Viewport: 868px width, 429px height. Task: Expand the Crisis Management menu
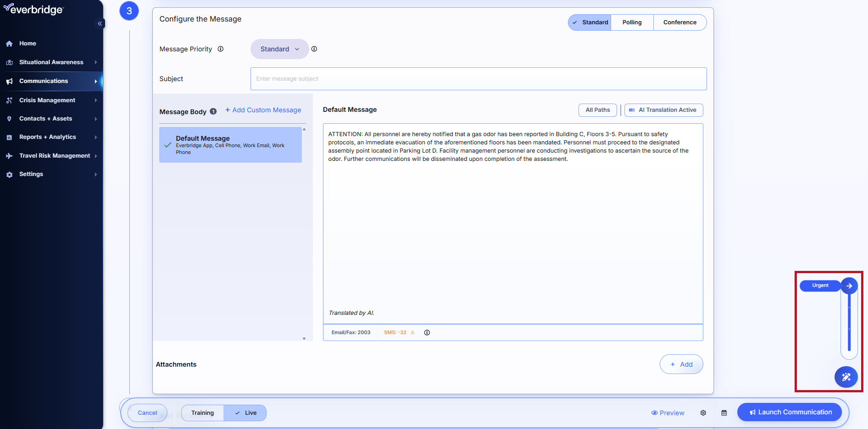47,100
